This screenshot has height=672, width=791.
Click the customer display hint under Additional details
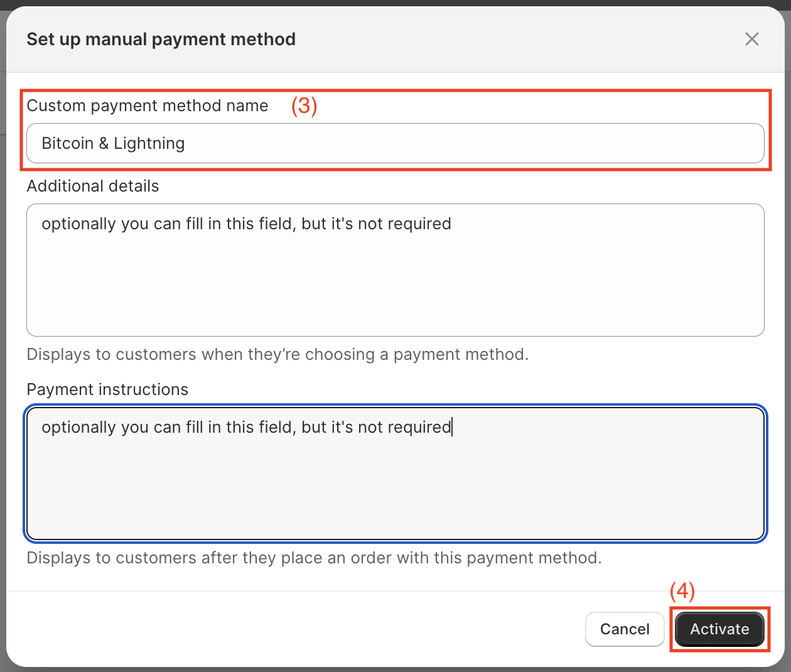pyautogui.click(x=277, y=354)
